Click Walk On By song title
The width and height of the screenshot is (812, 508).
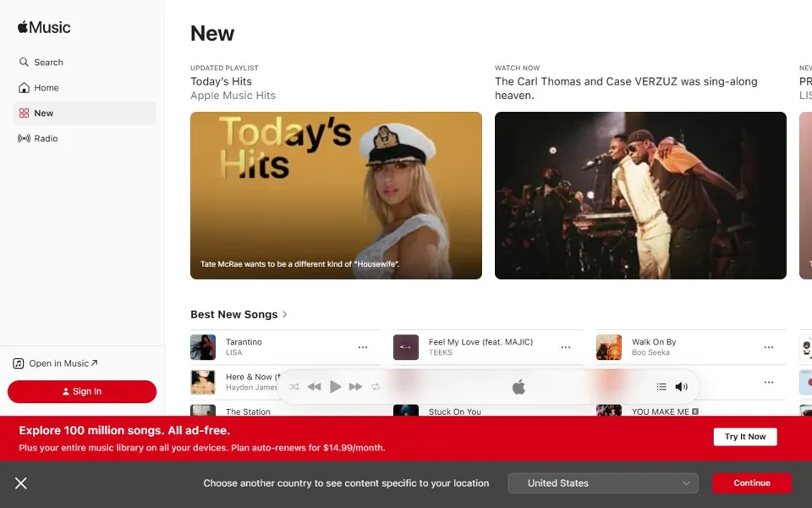pyautogui.click(x=654, y=342)
